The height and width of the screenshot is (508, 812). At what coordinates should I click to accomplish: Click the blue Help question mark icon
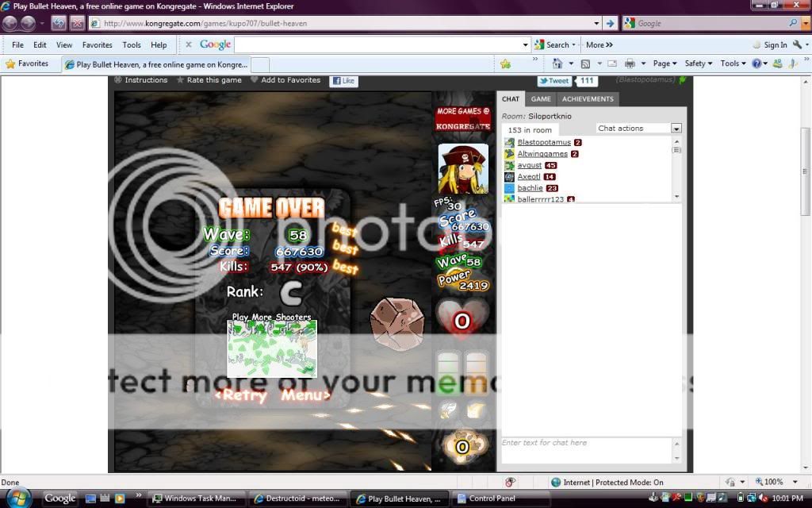click(x=756, y=63)
